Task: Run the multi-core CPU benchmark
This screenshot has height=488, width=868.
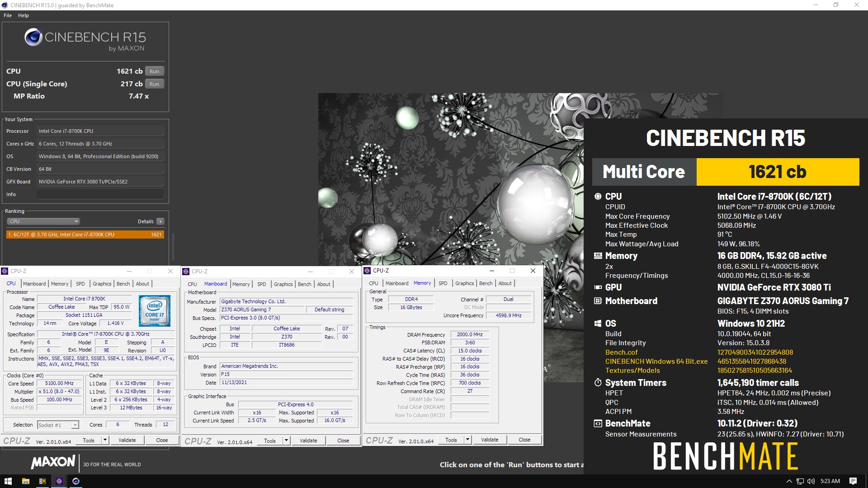Action: (x=155, y=71)
